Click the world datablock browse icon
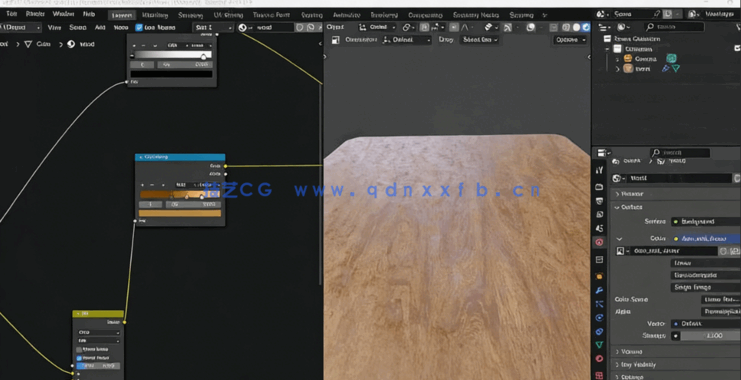Screen dimensions: 741x380 click(x=619, y=178)
